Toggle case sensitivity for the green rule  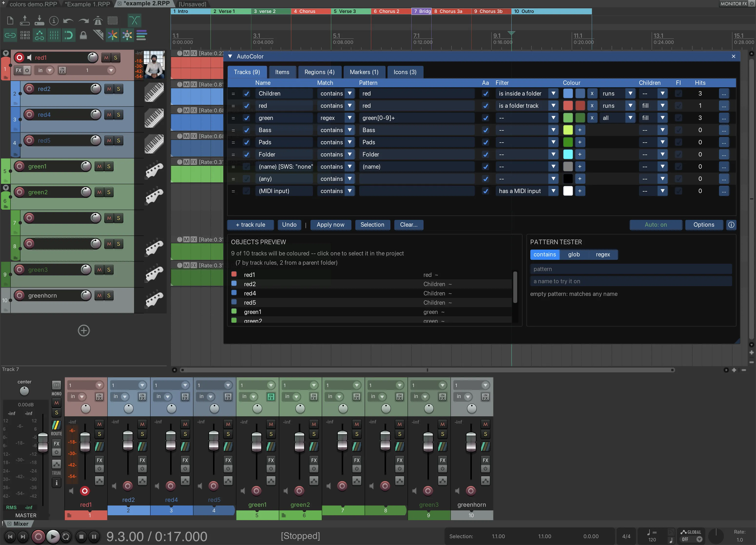coord(485,118)
